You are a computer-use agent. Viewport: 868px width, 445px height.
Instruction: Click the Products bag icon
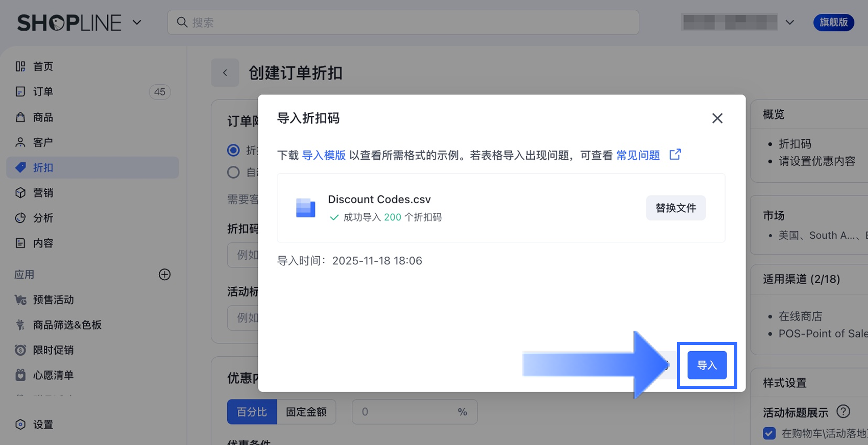[20, 117]
